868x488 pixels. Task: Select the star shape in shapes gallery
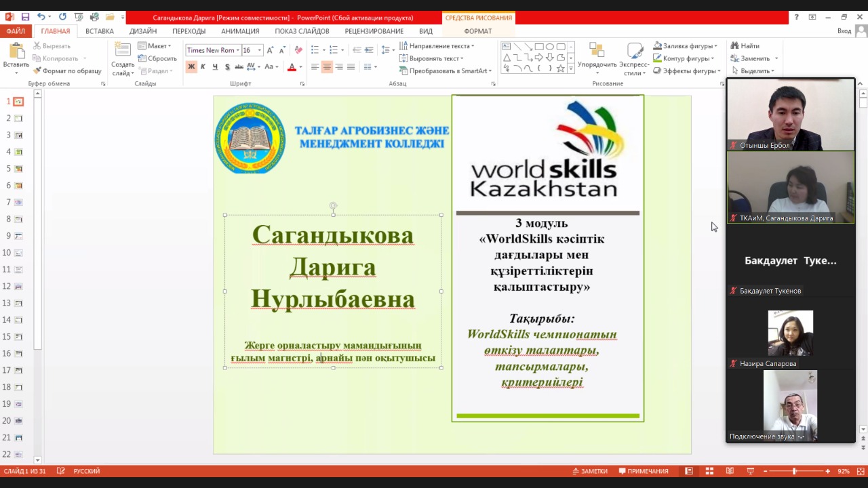click(x=560, y=68)
